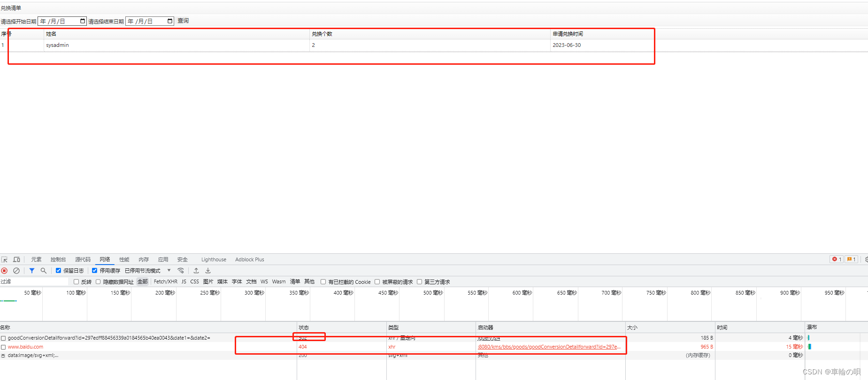Activate the inspect element picker icon
The height and width of the screenshot is (380, 868).
coord(4,259)
